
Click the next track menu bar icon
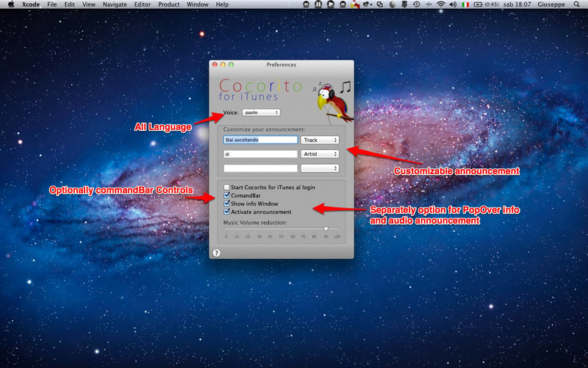pos(343,4)
